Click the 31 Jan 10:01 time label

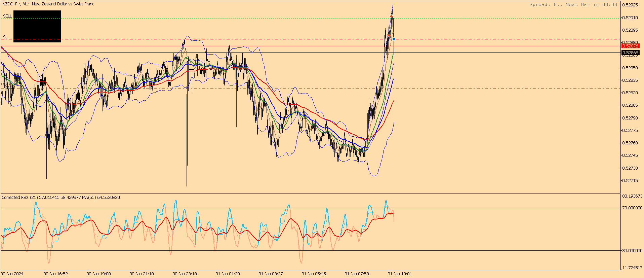(400, 274)
